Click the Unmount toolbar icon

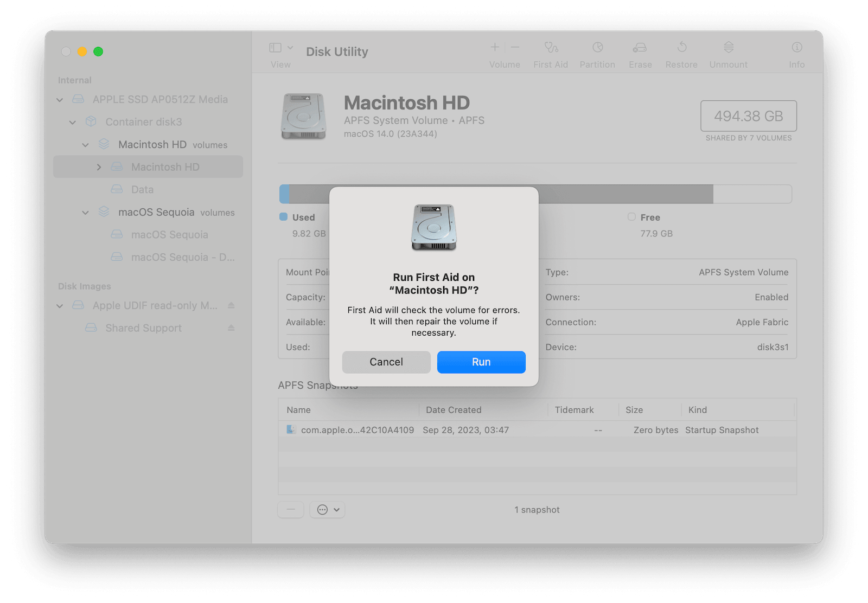coord(729,47)
